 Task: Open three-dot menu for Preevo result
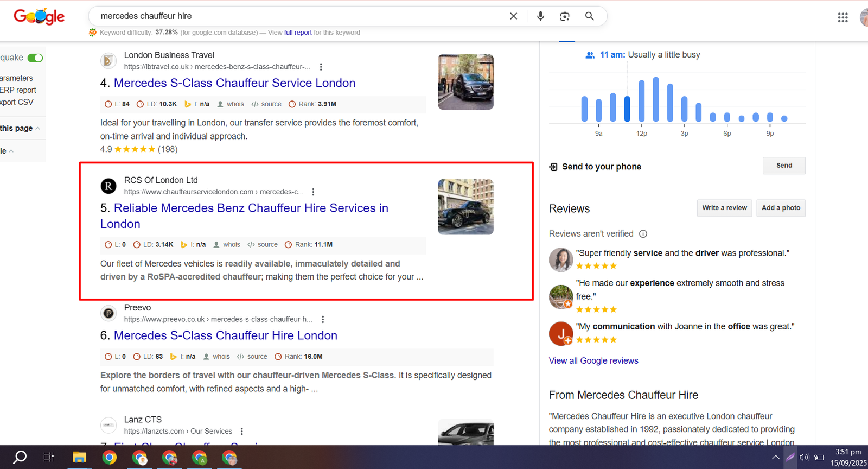(323, 320)
